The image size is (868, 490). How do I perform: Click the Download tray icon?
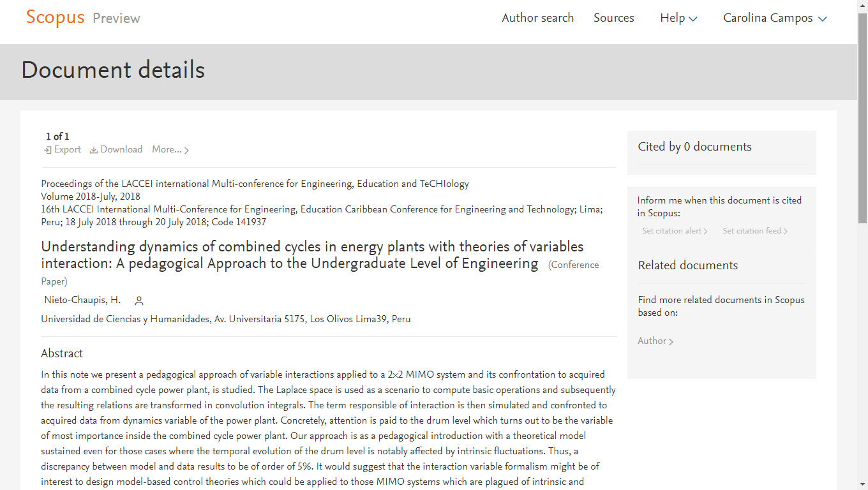(x=94, y=150)
